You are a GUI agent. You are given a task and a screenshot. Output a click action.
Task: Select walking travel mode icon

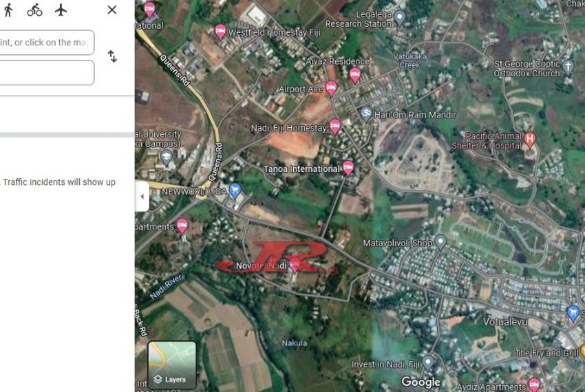tap(8, 10)
